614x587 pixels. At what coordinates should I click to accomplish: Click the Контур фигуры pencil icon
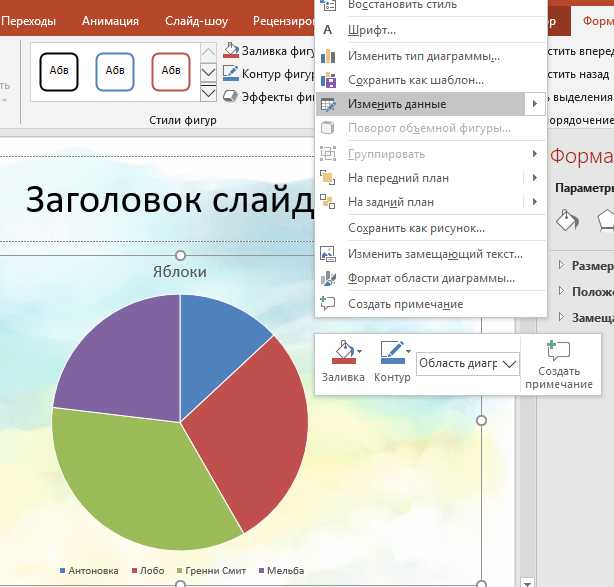click(x=231, y=73)
